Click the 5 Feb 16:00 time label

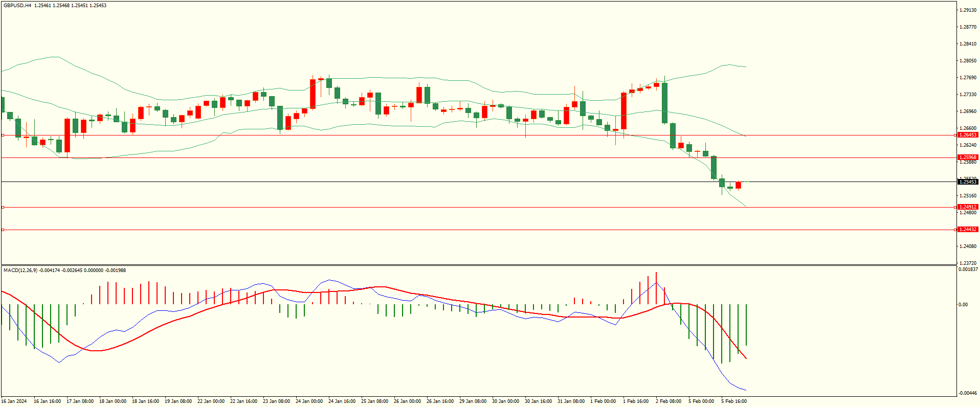click(x=734, y=401)
